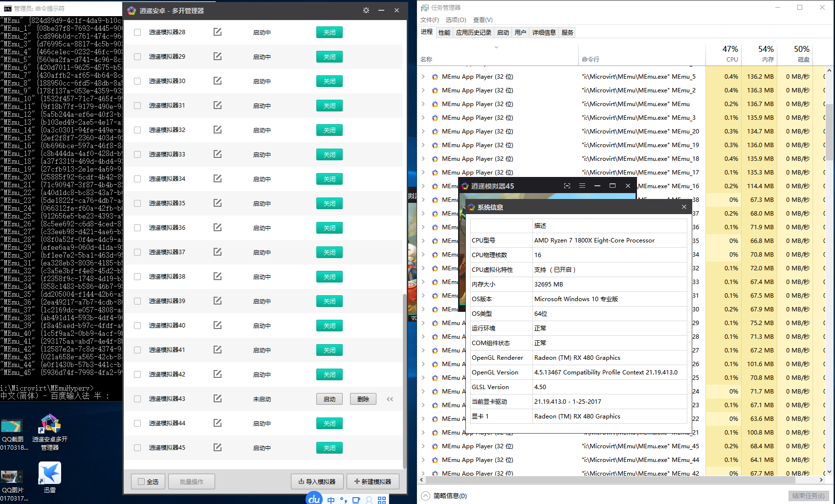This screenshot has width=835, height=504.
Task: Open 迅雷 desktop shortcut
Action: pos(50,478)
